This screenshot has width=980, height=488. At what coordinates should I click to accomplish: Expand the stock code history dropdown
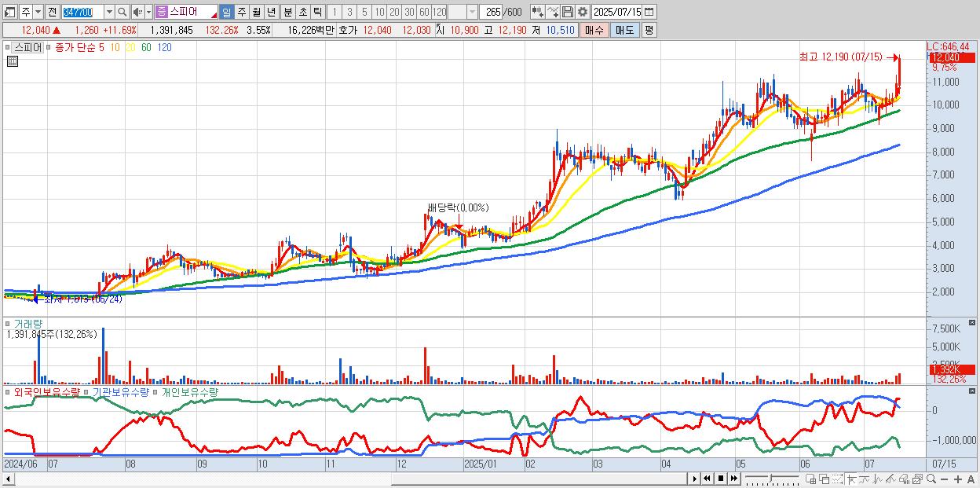[109, 12]
